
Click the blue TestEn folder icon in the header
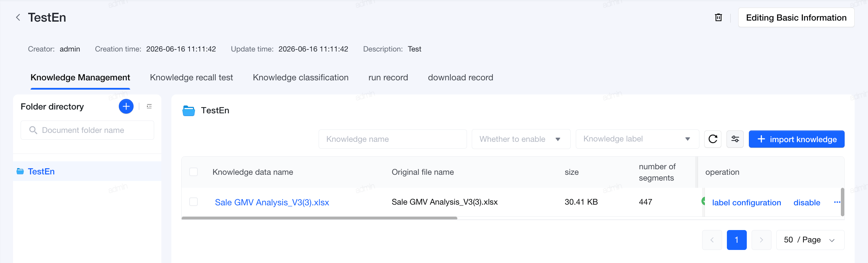(189, 111)
